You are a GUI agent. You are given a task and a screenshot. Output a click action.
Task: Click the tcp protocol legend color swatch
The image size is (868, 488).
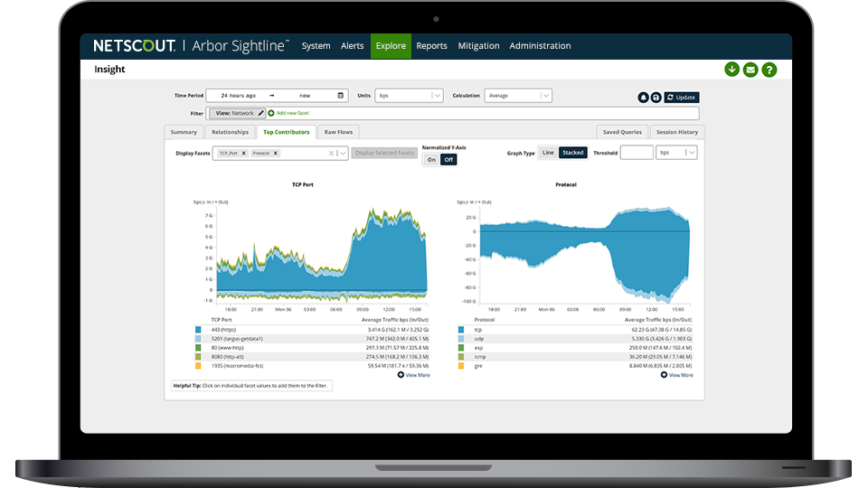[461, 330]
